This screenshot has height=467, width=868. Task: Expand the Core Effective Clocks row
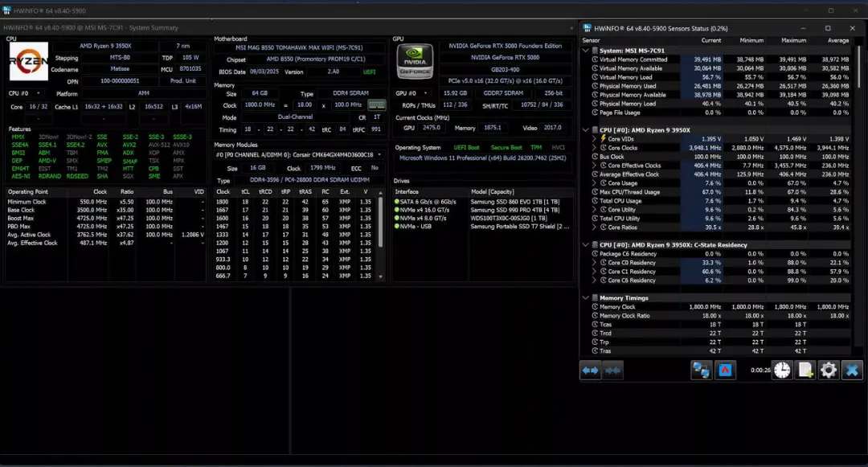coord(595,166)
